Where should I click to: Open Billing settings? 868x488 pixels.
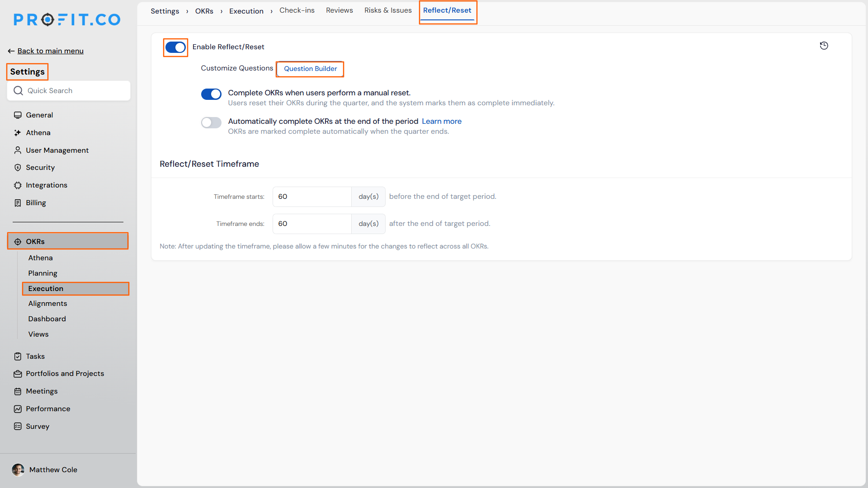coord(36,203)
